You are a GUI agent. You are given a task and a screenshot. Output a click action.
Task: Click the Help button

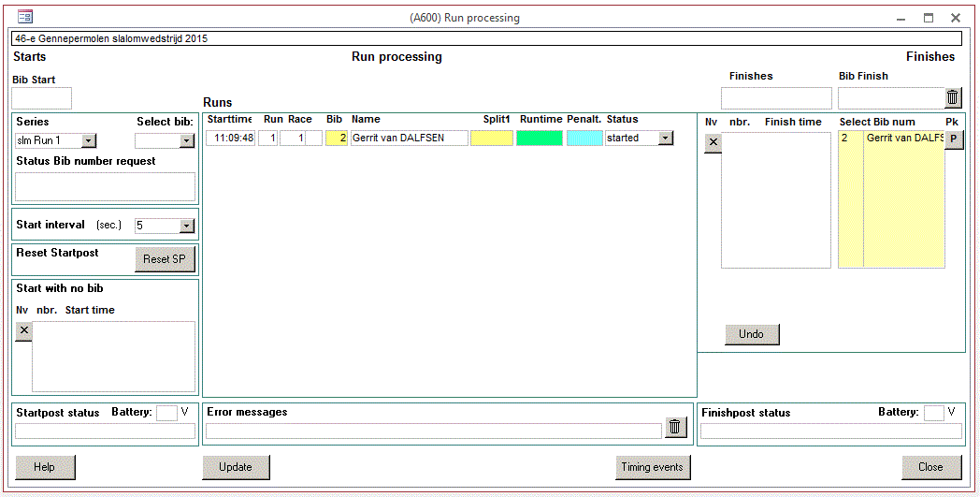click(x=45, y=467)
